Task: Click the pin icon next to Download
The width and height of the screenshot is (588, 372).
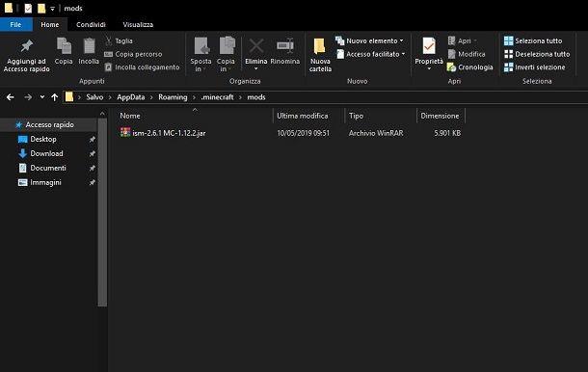Action: point(92,154)
